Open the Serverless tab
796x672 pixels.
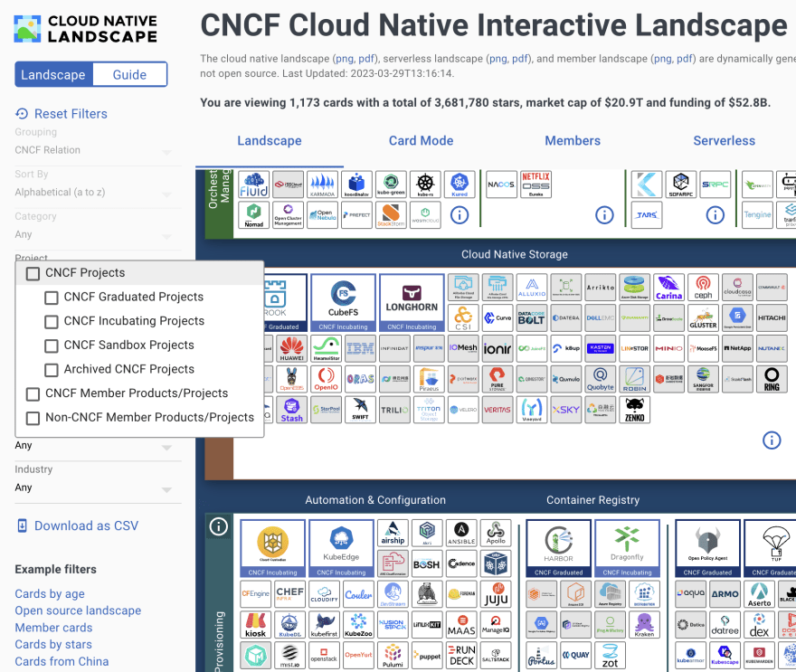pos(725,141)
